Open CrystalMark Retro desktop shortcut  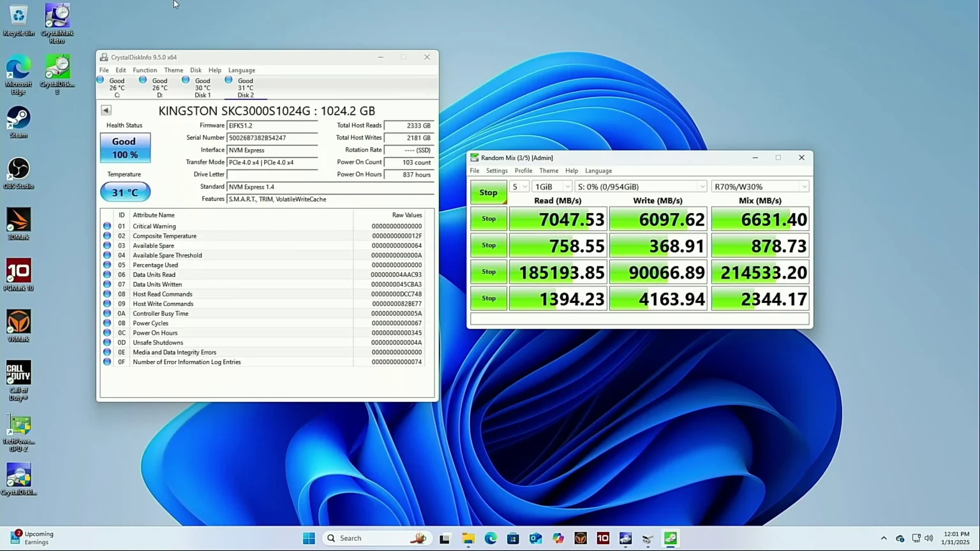pos(57,24)
